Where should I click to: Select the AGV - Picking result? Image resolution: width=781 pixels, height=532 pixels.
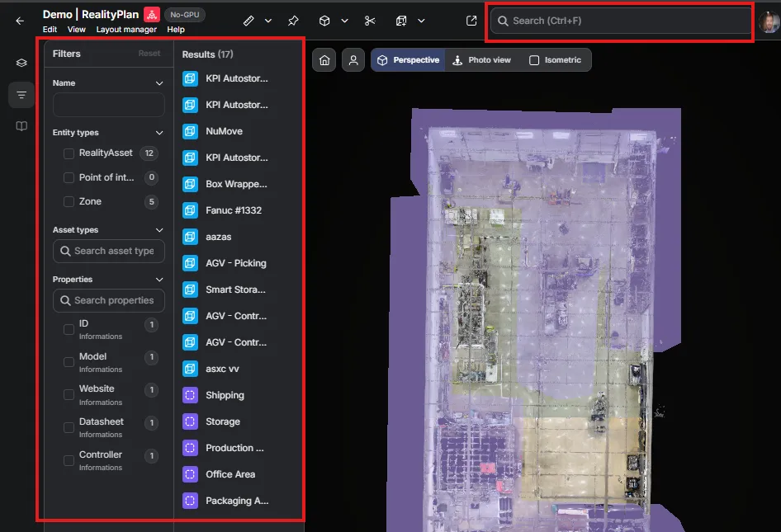[238, 263]
